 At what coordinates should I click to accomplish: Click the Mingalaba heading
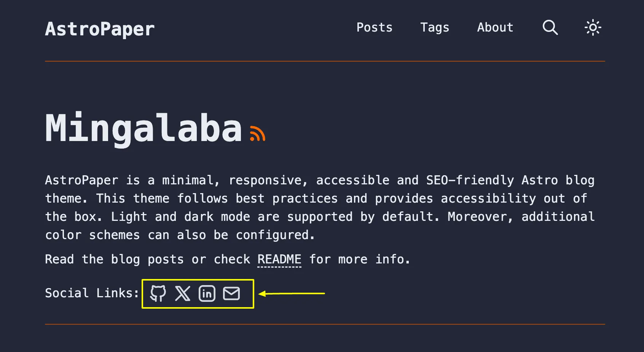click(143, 129)
